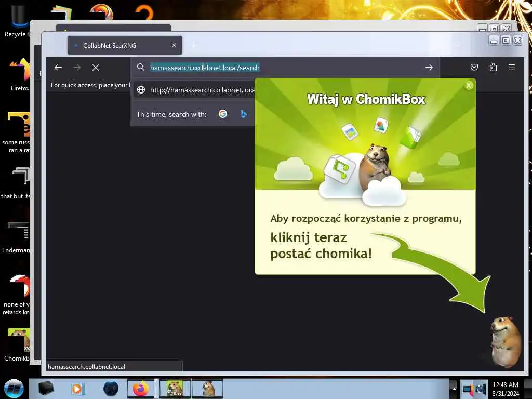Open Firefox hamburger application menu
The width and height of the screenshot is (532, 399).
[512, 67]
